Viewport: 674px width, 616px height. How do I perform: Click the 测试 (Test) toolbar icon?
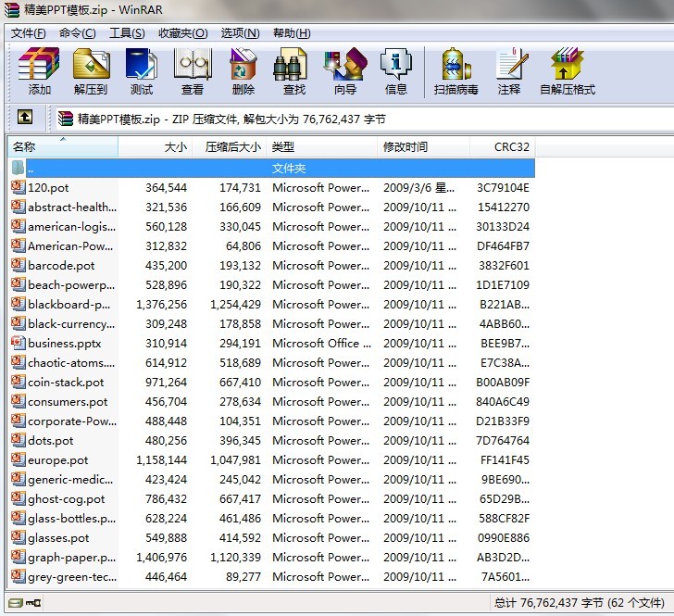141,64
